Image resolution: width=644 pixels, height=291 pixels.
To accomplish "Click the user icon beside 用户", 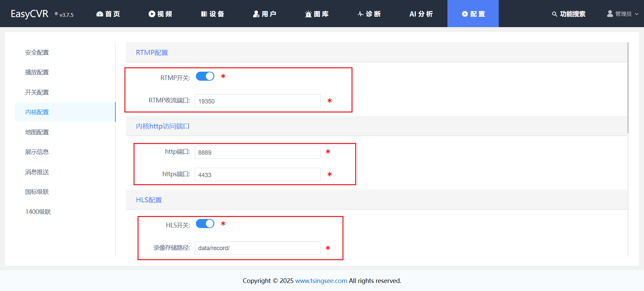I will 256,14.
